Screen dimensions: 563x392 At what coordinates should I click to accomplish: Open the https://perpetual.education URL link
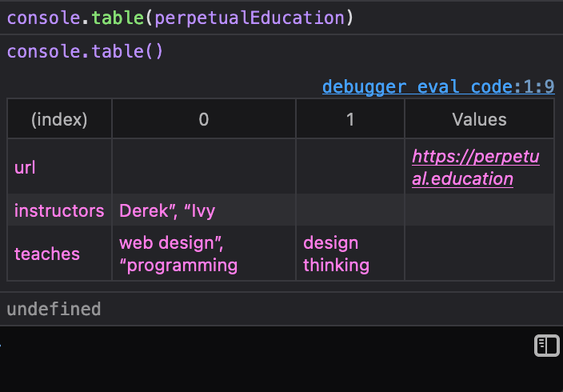475,167
